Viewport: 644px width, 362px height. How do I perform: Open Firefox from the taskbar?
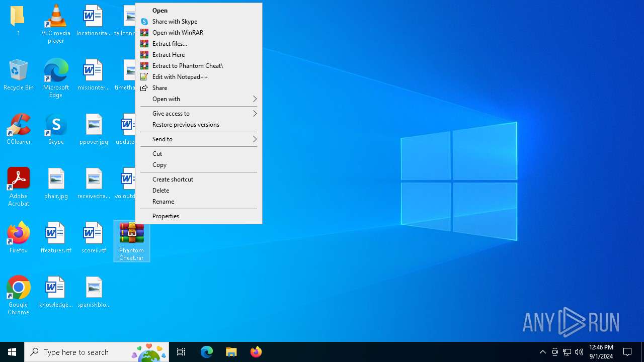256,352
